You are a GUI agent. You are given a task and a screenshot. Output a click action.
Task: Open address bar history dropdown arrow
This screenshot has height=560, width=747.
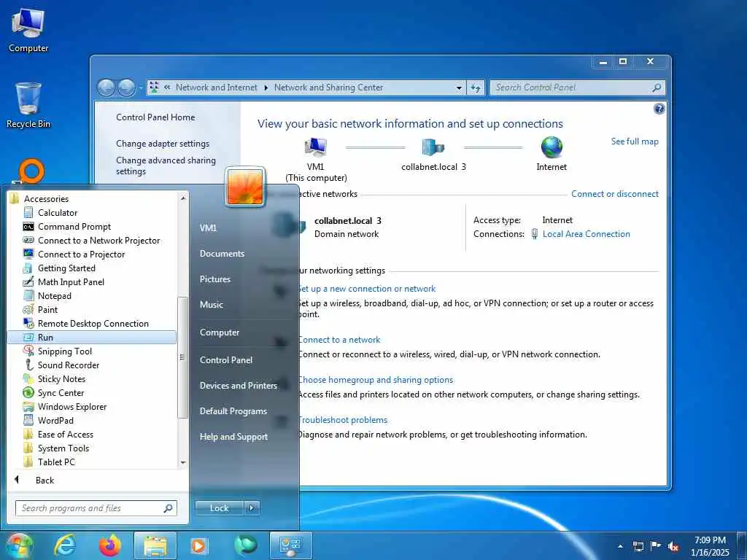(x=459, y=87)
